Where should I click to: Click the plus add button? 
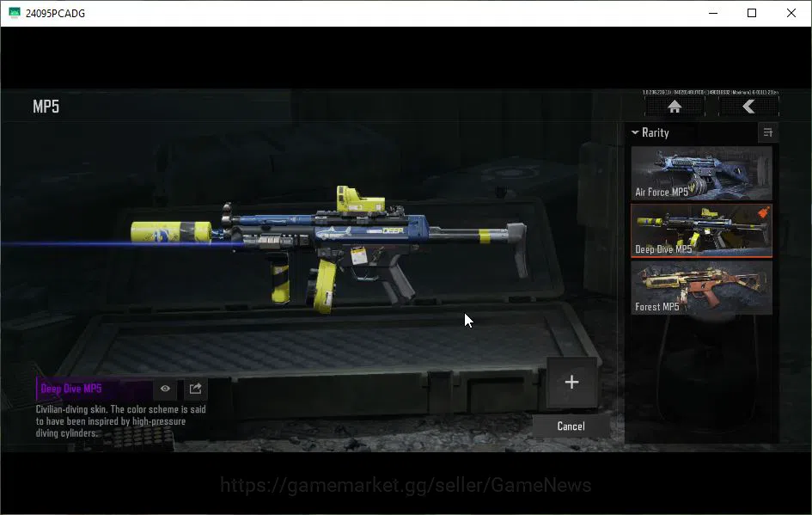point(571,383)
